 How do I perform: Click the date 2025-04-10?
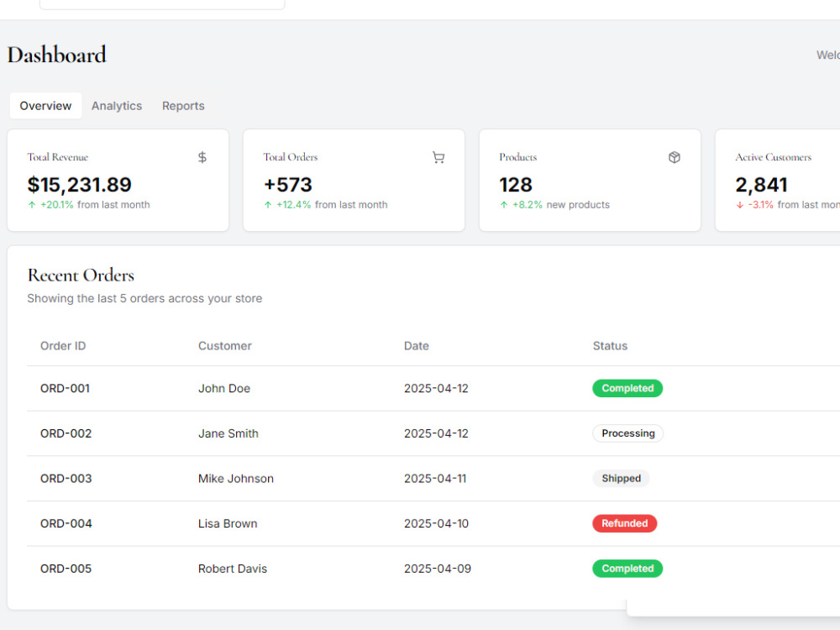pyautogui.click(x=436, y=522)
